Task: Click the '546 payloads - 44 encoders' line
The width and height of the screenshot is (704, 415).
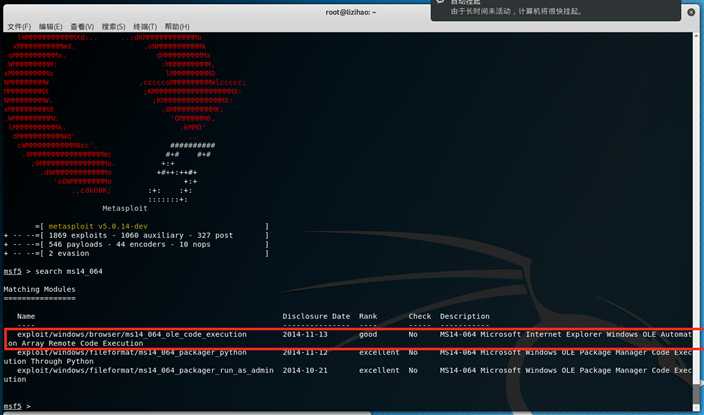Action: point(129,244)
